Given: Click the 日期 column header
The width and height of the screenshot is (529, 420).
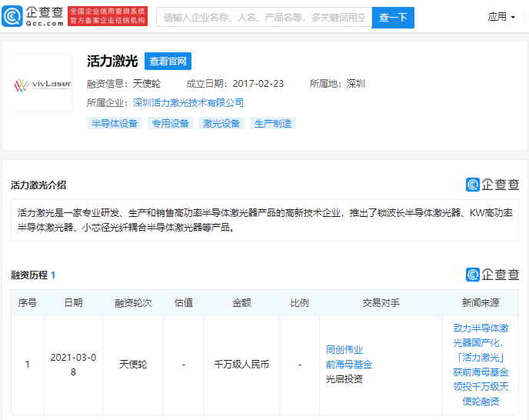Looking at the screenshot, I should click(x=73, y=303).
